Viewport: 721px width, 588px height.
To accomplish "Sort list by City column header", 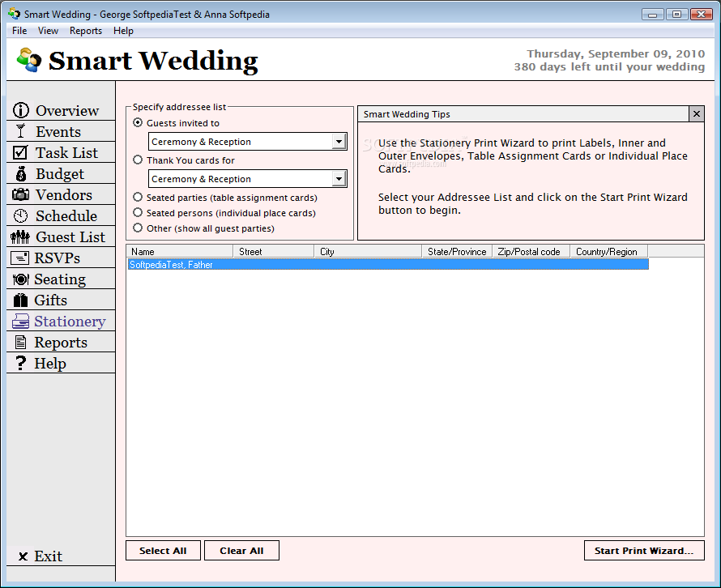I will click(368, 251).
